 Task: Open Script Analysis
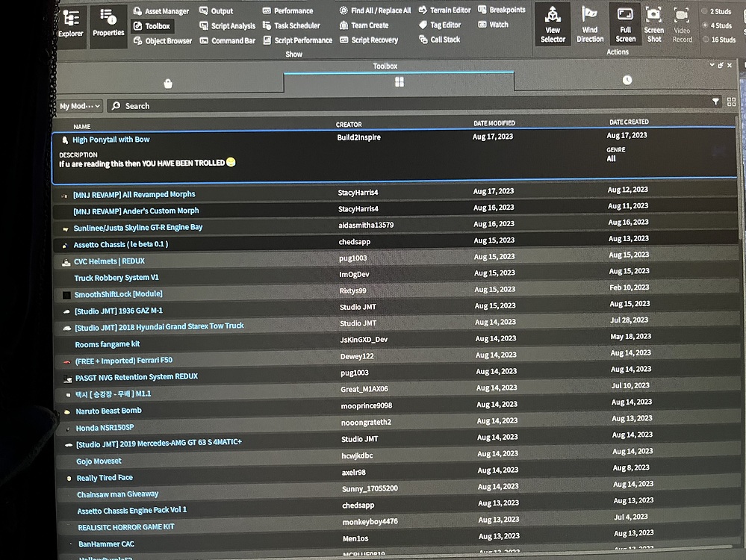[228, 25]
